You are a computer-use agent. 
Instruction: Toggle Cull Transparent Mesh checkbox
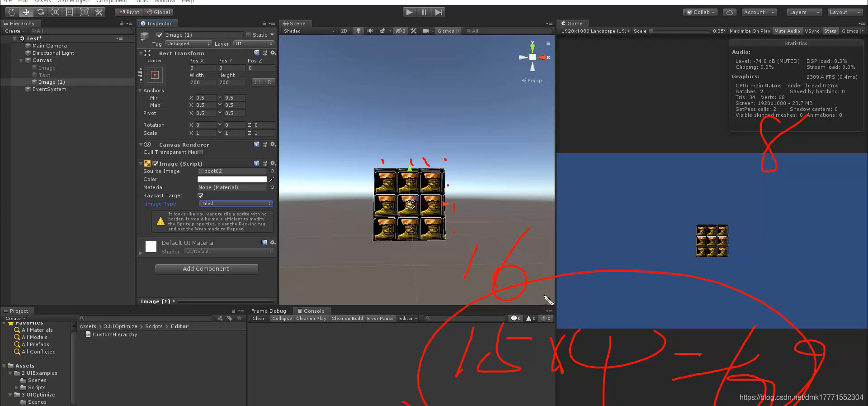click(x=200, y=152)
